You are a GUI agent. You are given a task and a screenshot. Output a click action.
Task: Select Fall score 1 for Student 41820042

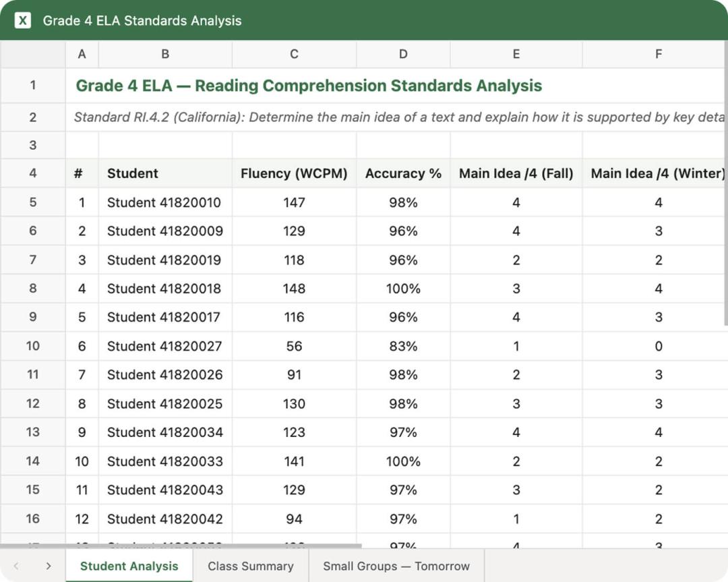pos(516,519)
